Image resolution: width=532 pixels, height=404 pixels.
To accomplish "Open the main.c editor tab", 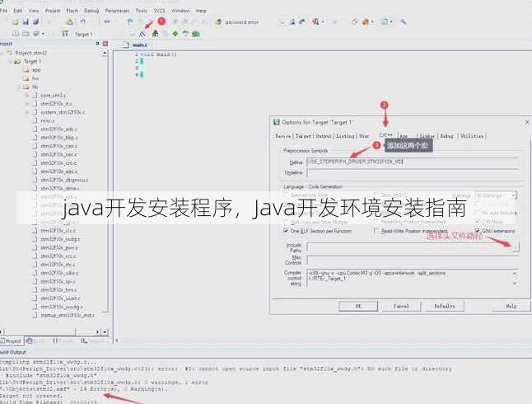I will (135, 45).
